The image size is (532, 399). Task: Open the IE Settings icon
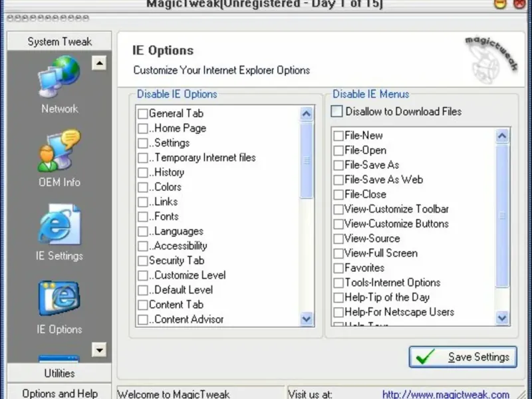[59, 224]
